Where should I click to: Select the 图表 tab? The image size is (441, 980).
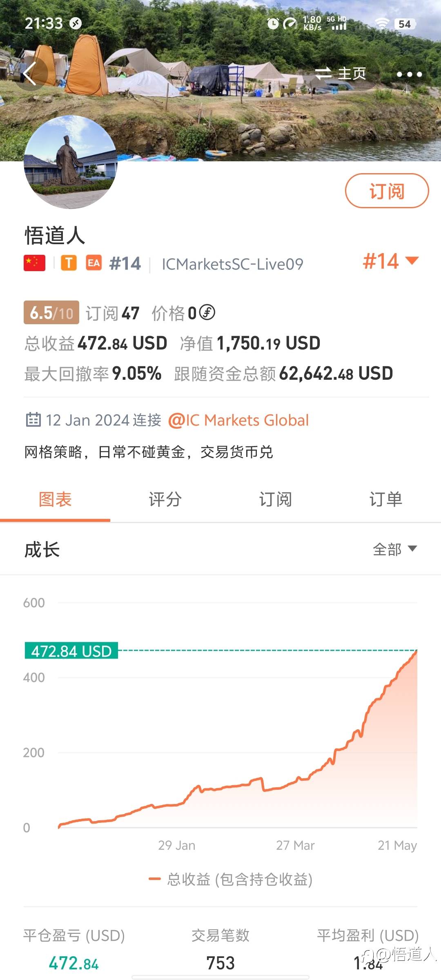(55, 499)
